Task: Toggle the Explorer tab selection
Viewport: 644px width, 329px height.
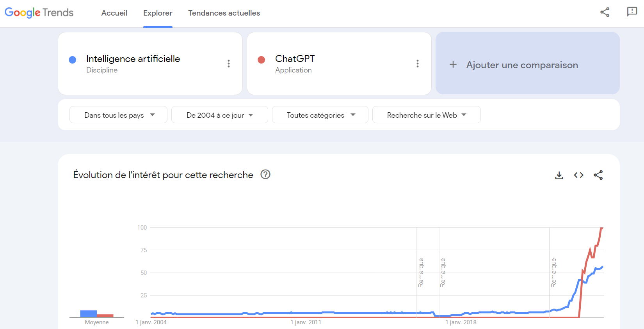Action: tap(157, 13)
